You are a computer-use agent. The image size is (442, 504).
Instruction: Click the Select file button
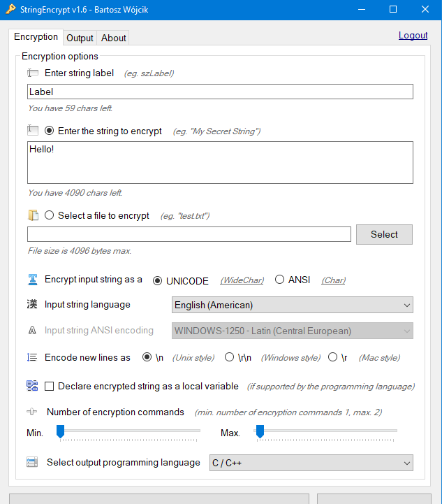pos(384,234)
